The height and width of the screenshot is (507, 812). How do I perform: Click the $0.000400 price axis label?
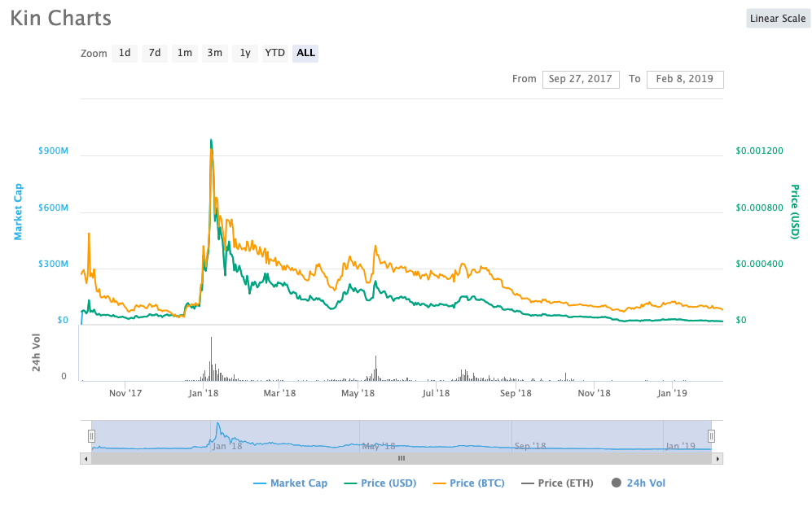pyautogui.click(x=759, y=264)
